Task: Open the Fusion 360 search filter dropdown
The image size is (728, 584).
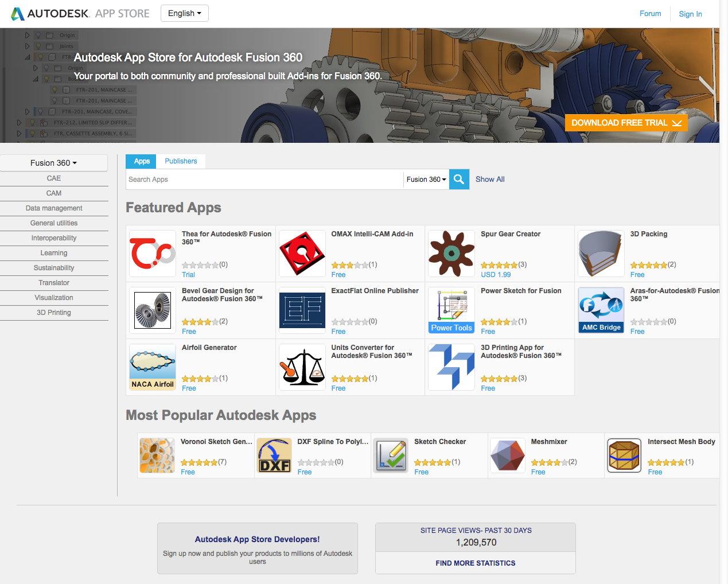Action: (x=426, y=180)
